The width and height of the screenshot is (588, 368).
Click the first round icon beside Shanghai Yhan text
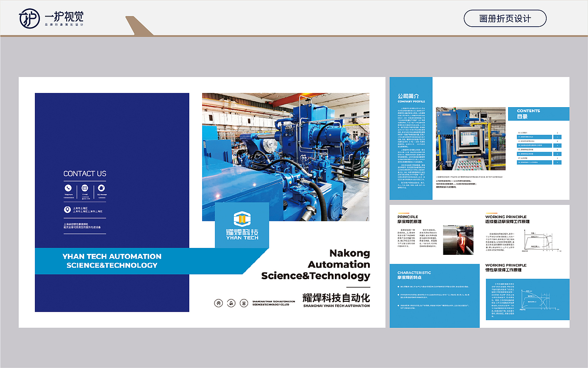pyautogui.click(x=219, y=303)
